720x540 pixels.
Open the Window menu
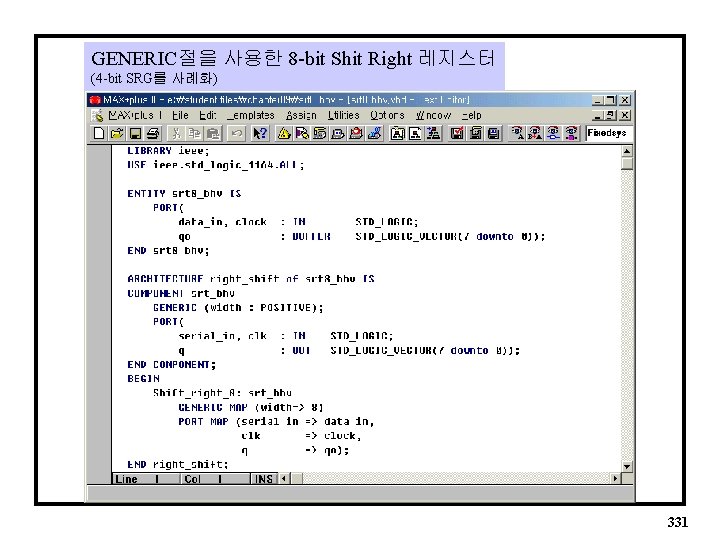433,115
